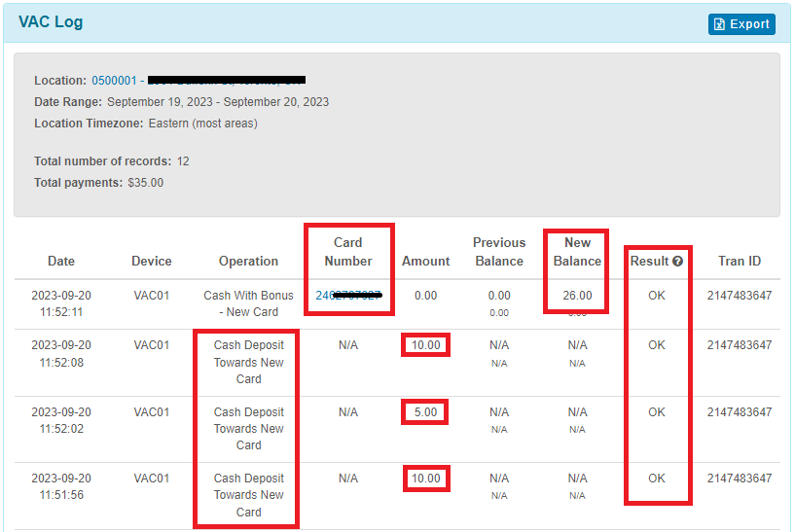The height and width of the screenshot is (532, 795).
Task: Click the help icon beside Result
Action: [677, 262]
